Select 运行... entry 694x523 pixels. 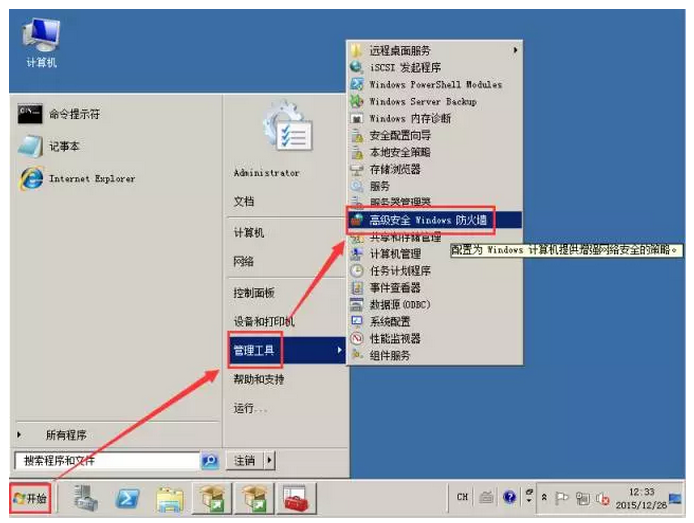pos(250,408)
